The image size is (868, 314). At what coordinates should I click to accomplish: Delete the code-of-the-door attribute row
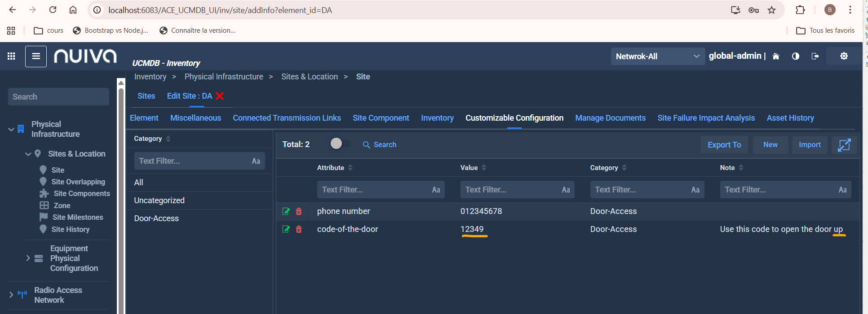click(299, 229)
